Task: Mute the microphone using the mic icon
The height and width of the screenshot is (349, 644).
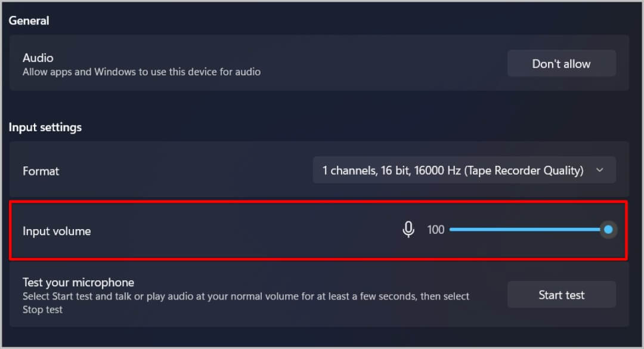Action: [408, 230]
